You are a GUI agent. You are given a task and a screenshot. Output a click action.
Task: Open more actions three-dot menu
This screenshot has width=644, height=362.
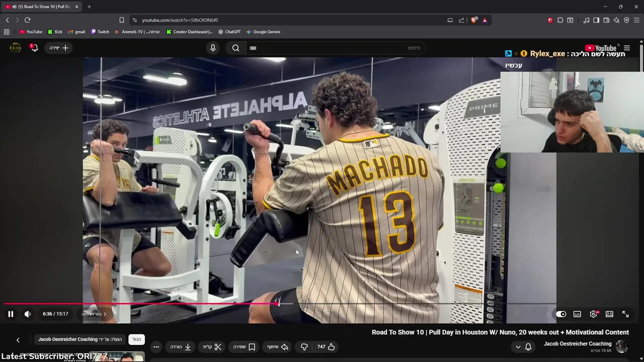point(156,346)
